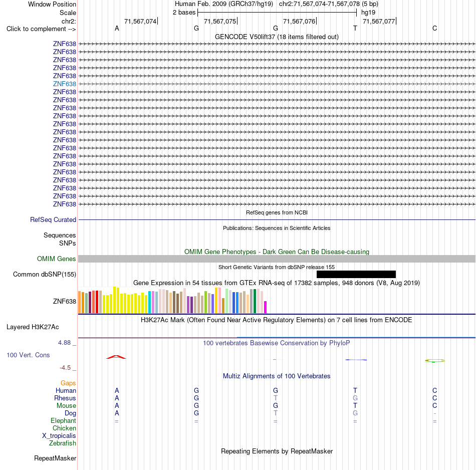Click the 71,567,077 ruler coordinate
This screenshot has height=470, width=476.
pos(379,21)
